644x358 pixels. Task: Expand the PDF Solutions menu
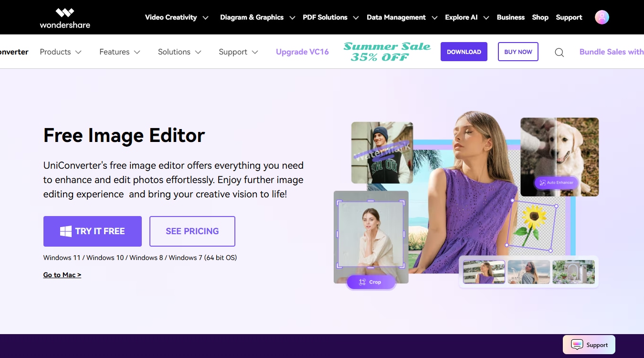[x=331, y=17]
